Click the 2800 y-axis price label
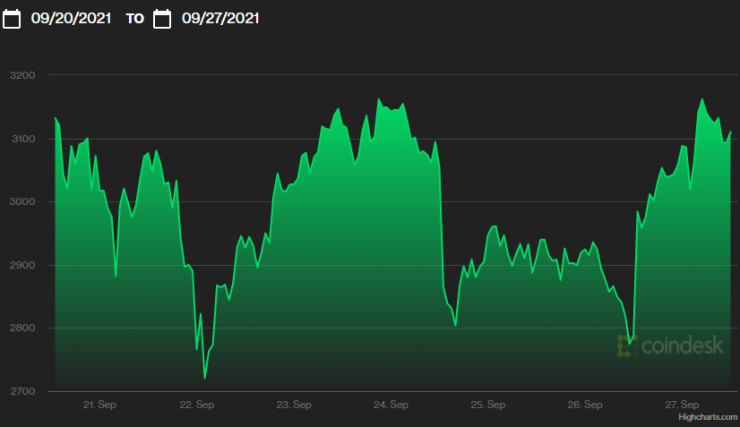 22,328
